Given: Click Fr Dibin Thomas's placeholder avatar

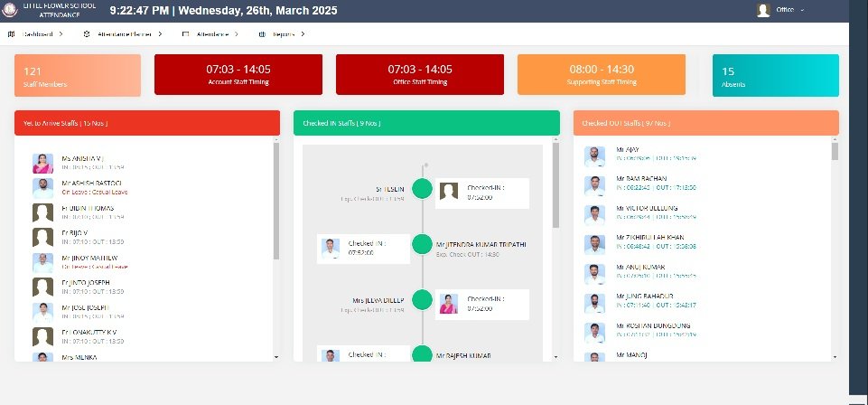Looking at the screenshot, I should 42,212.
